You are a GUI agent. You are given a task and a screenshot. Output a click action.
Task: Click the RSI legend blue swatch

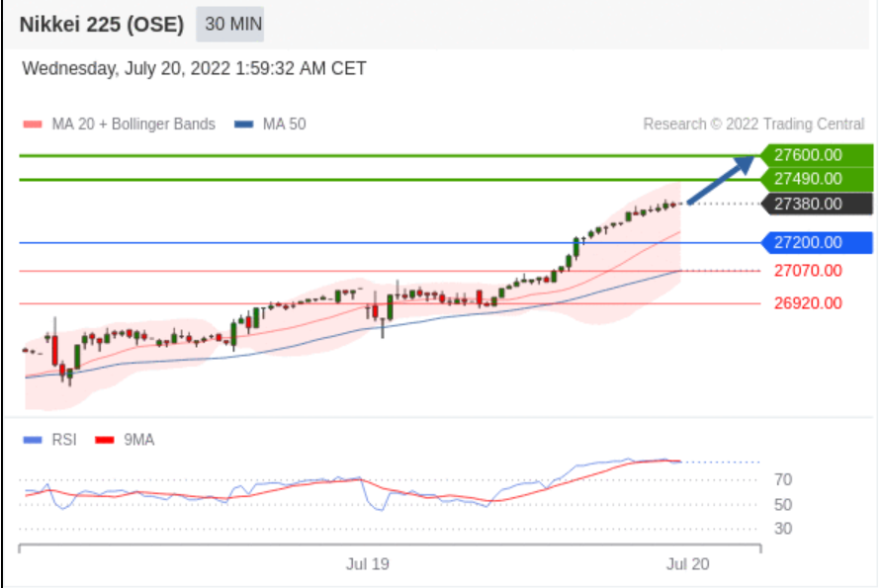pos(33,440)
